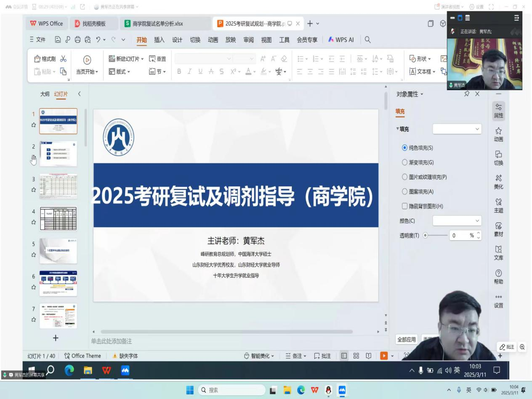Select 渐变填充(G) gradient fill option
Viewport: 532px width, 399px height.
418,162
